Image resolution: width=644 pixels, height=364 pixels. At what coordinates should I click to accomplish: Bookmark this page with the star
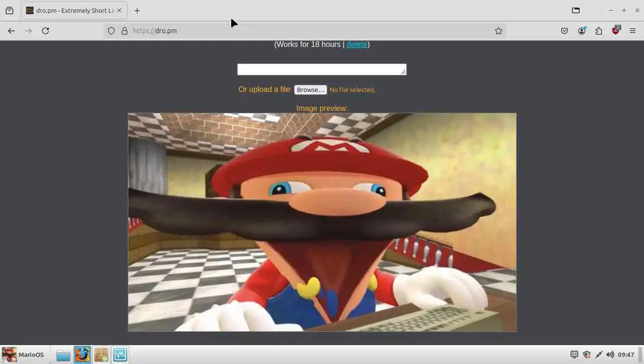tap(499, 31)
